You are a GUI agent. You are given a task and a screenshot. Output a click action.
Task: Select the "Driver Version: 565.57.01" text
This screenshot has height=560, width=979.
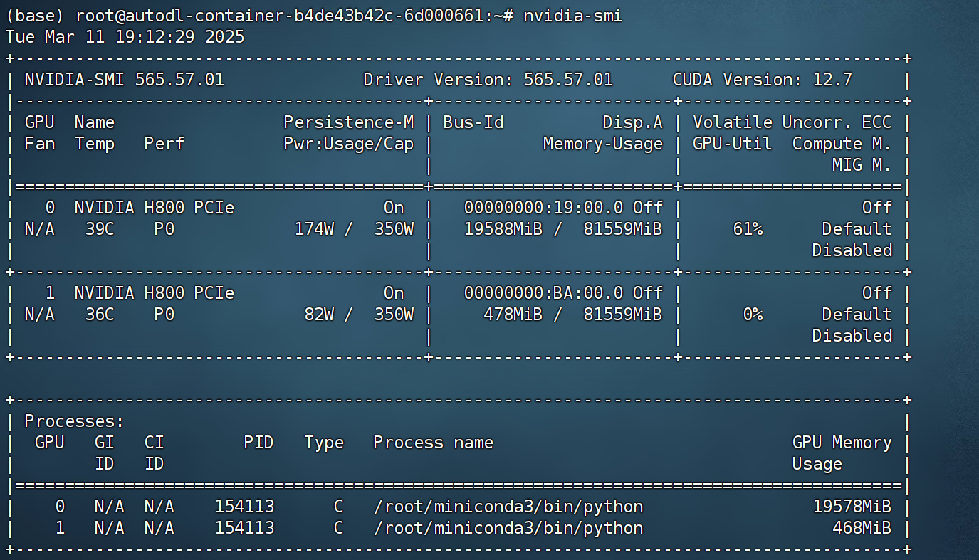pos(488,80)
